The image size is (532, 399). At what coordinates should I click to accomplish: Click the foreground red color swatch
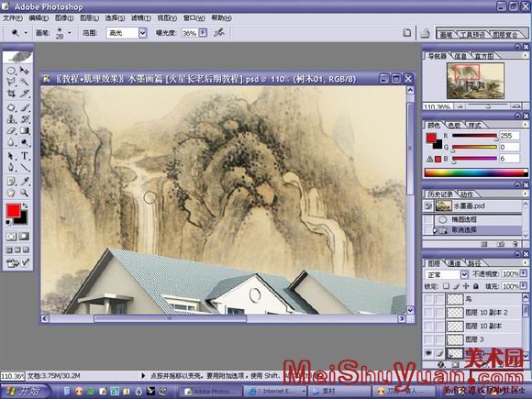(x=13, y=211)
